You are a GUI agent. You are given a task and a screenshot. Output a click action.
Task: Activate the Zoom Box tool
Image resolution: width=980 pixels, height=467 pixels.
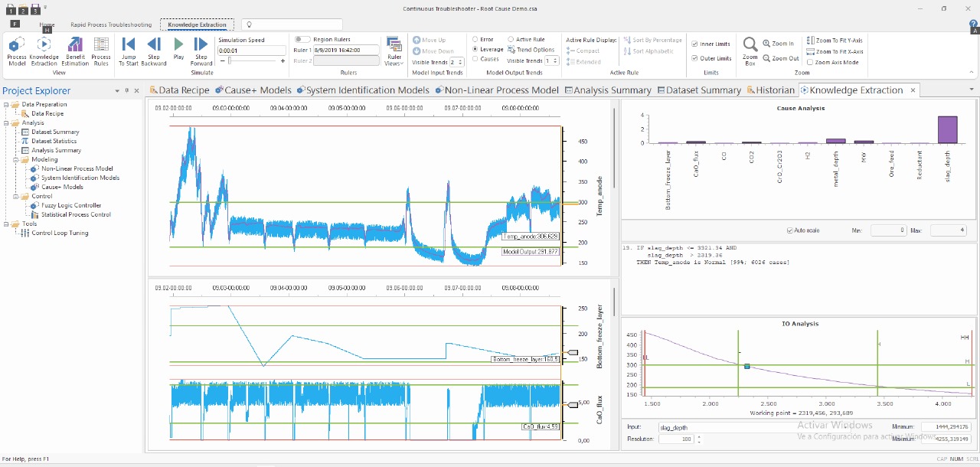coord(750,51)
